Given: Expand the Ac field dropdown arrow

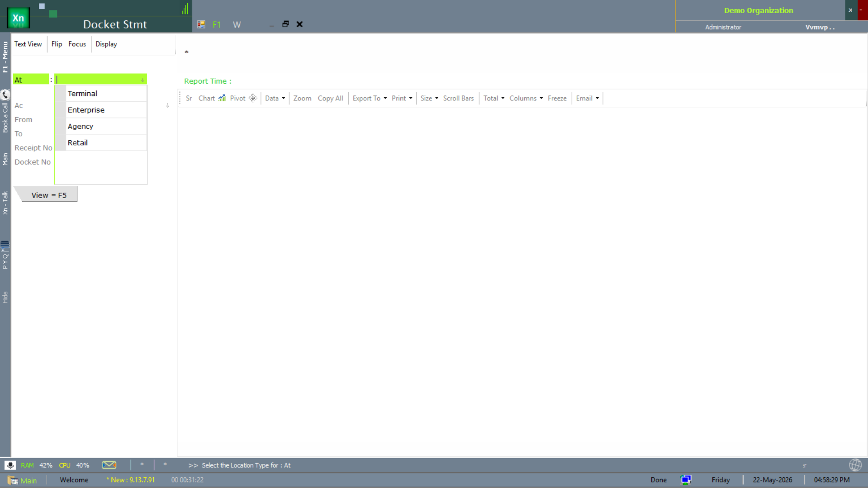Looking at the screenshot, I should [x=167, y=105].
